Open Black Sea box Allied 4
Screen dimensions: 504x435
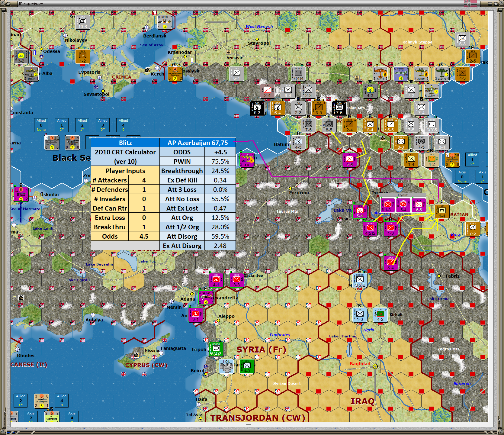[x=123, y=125]
